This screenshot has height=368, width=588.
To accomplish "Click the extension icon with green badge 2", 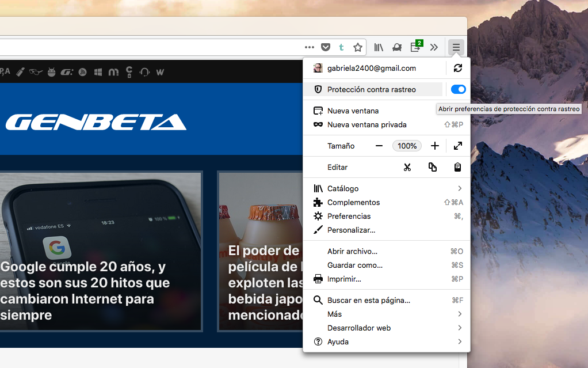I will tap(415, 47).
